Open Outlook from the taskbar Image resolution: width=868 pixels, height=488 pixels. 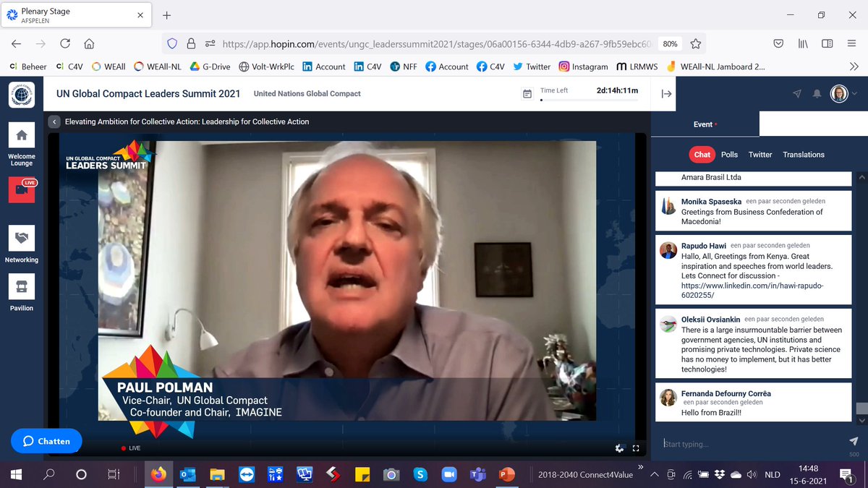pos(187,474)
